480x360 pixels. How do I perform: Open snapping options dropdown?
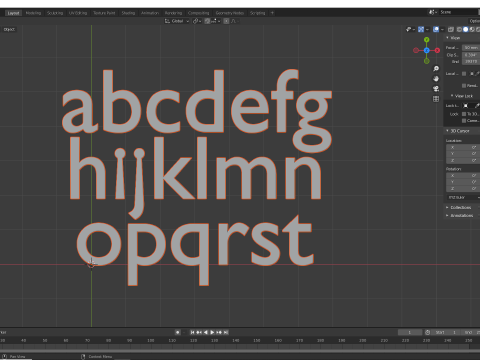click(x=215, y=21)
